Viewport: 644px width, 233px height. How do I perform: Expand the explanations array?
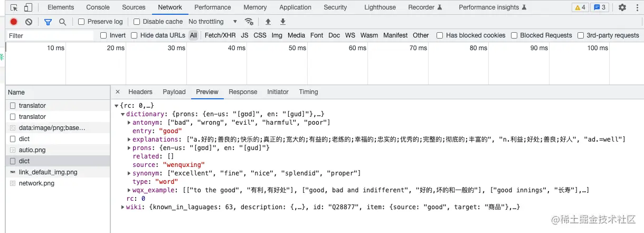pos(129,139)
